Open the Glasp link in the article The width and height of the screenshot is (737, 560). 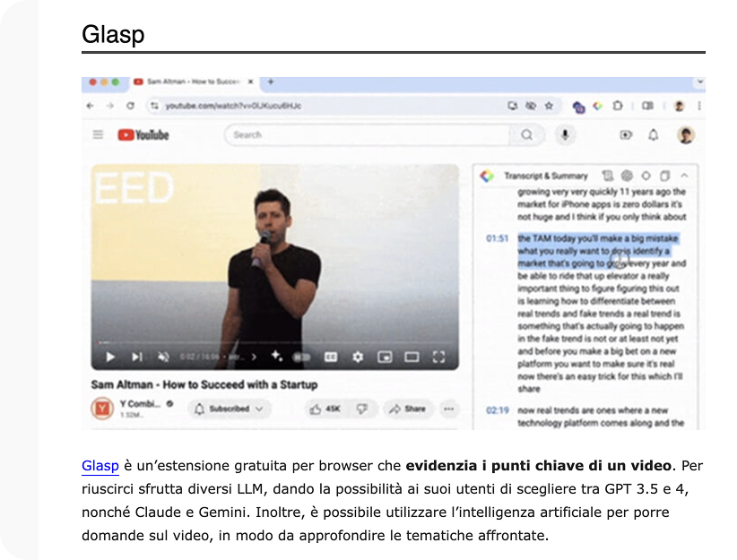pyautogui.click(x=100, y=466)
